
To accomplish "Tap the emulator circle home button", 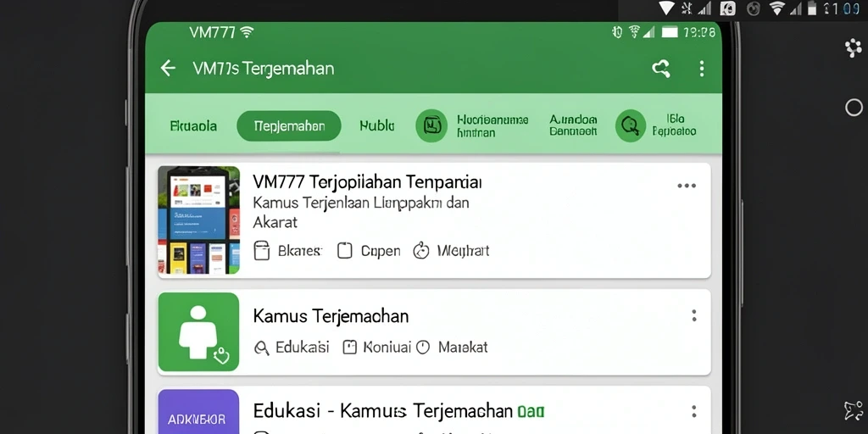I will point(854,108).
